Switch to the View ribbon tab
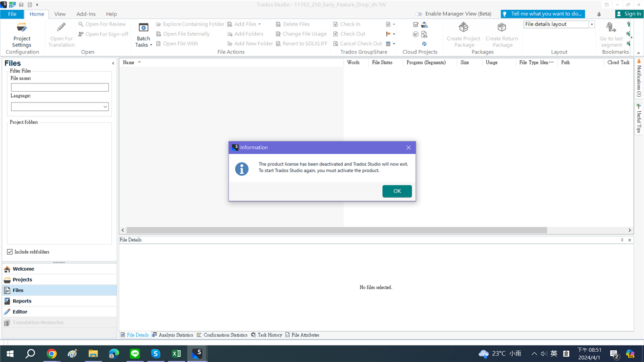This screenshot has height=362, width=644. click(60, 14)
